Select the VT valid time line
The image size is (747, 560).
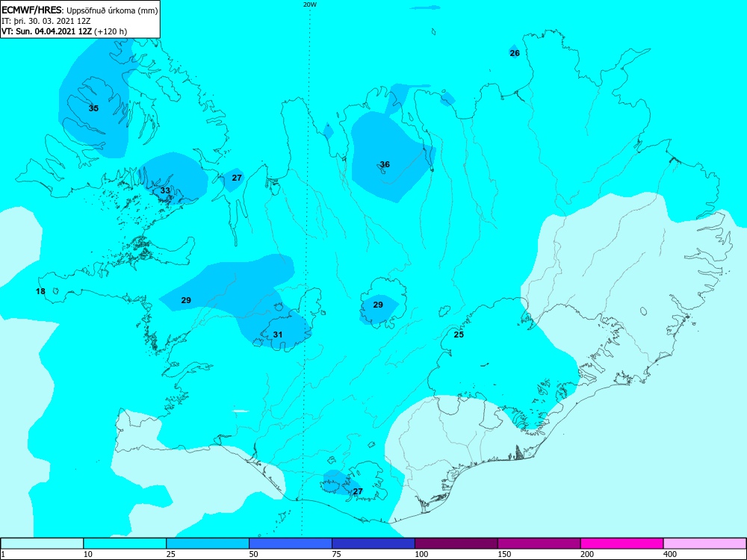click(x=64, y=31)
